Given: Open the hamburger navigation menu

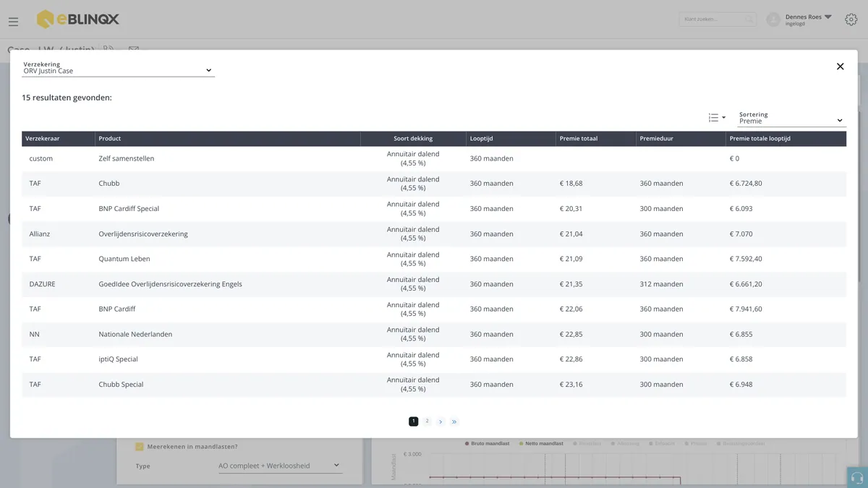Looking at the screenshot, I should pyautogui.click(x=13, y=22).
